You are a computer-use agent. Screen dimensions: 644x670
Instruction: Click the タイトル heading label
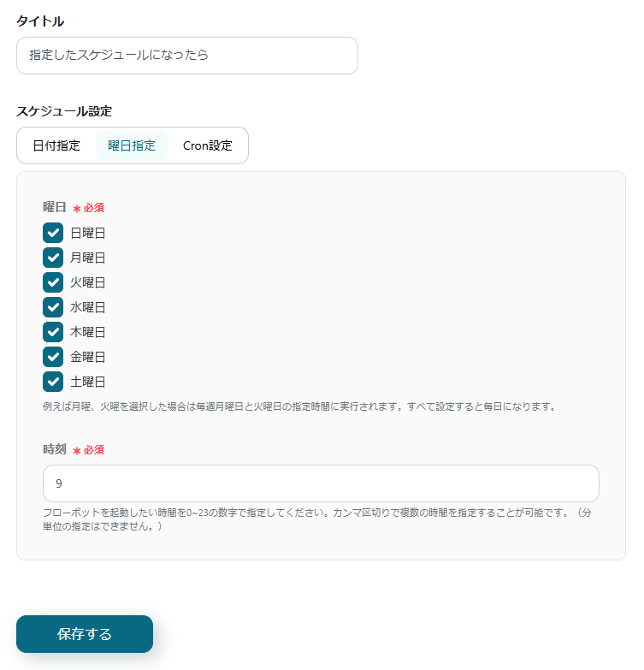pyautogui.click(x=40, y=21)
